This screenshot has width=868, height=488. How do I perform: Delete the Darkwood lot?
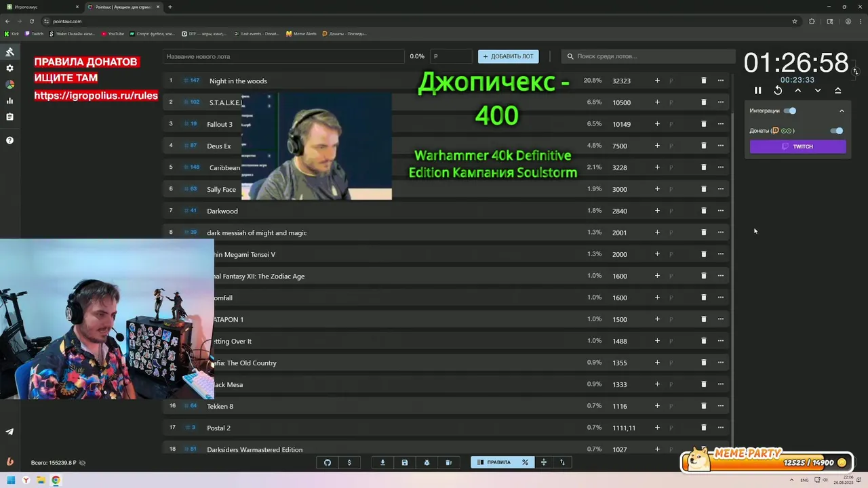point(703,211)
